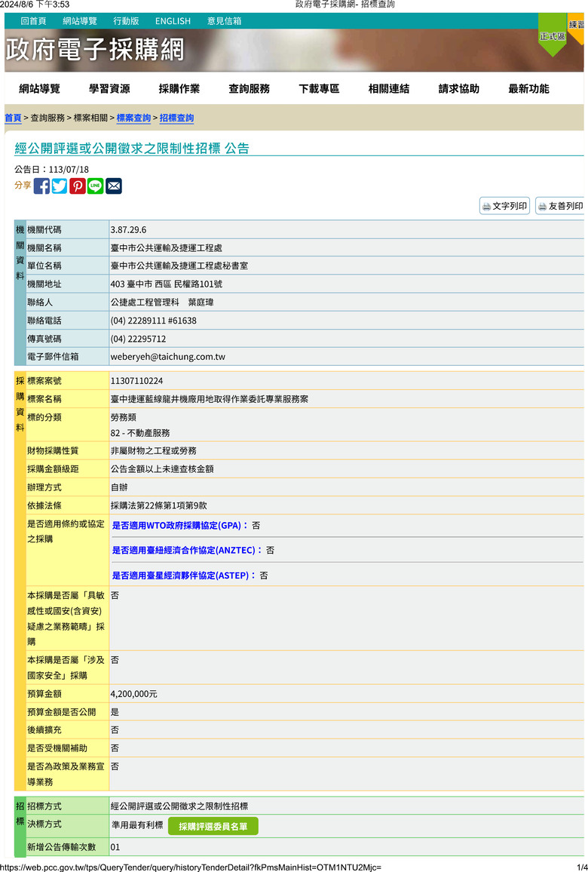Click the 標案查詢 breadcrumb link
This screenshot has height=872, width=588.
(133, 118)
